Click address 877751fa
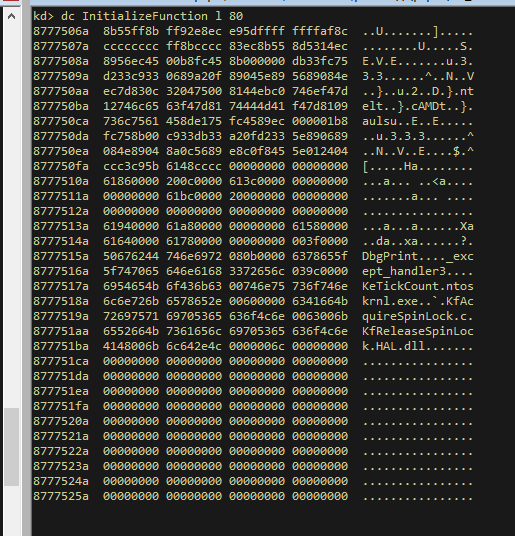The image size is (515, 536). point(61,406)
